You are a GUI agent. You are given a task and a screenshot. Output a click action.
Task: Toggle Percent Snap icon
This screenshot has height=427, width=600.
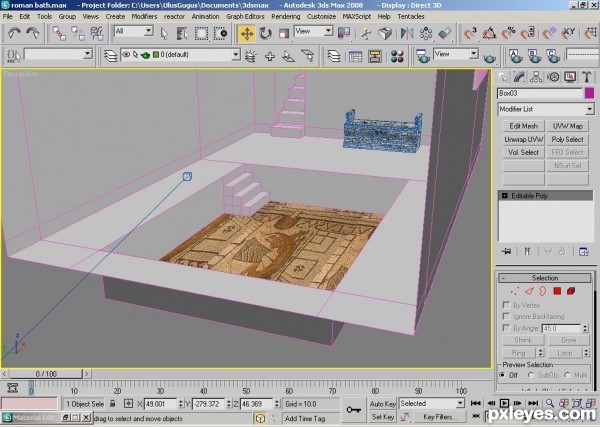(x=509, y=34)
